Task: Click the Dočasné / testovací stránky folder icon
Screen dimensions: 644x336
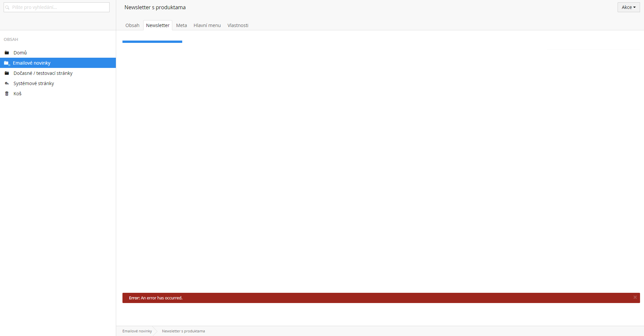Action: tap(7, 73)
